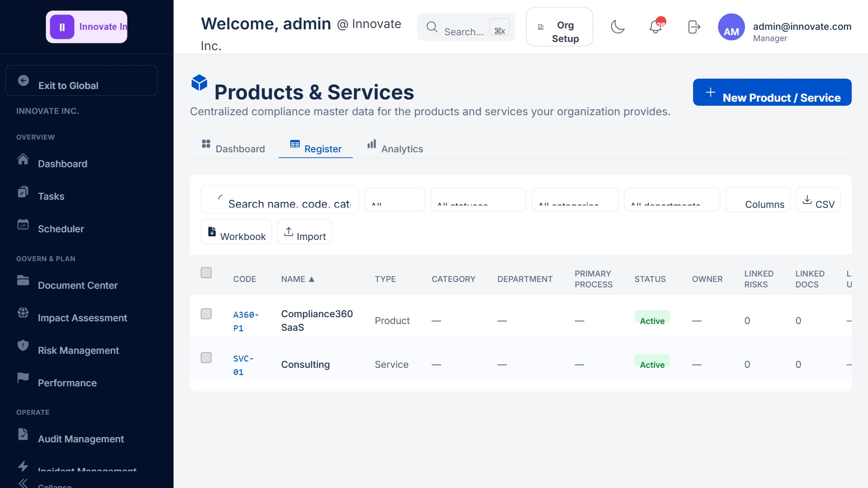Click the Document Center folder icon
This screenshot has width=868, height=488.
(x=23, y=280)
